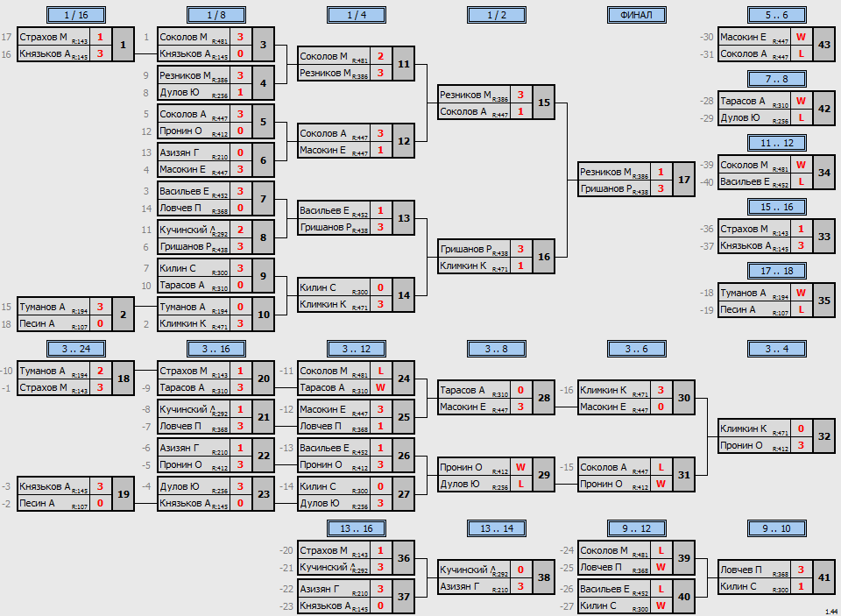841x616 pixels.
Task: Select Князьков А in match 1
Action: (45, 53)
